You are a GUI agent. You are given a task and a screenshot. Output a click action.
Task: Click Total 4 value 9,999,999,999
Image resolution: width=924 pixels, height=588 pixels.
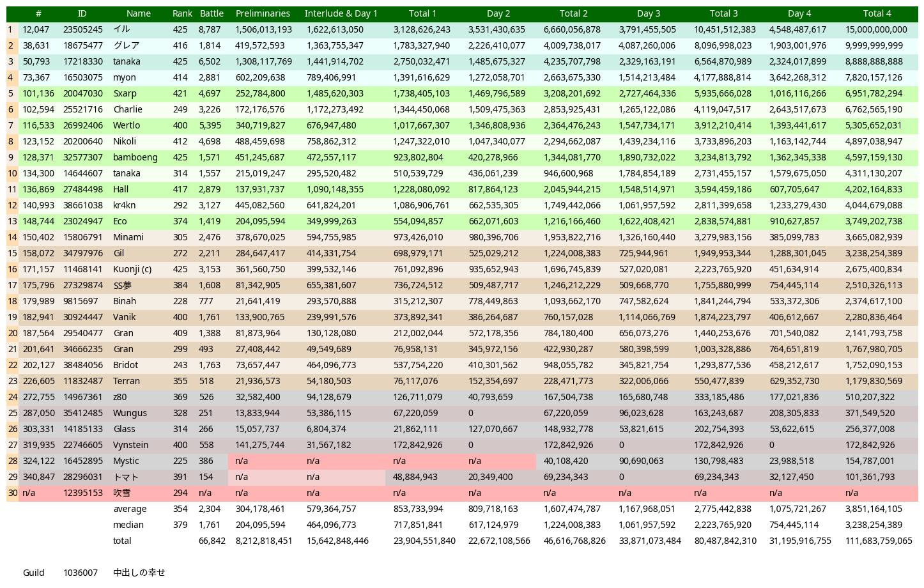pyautogui.click(x=874, y=45)
